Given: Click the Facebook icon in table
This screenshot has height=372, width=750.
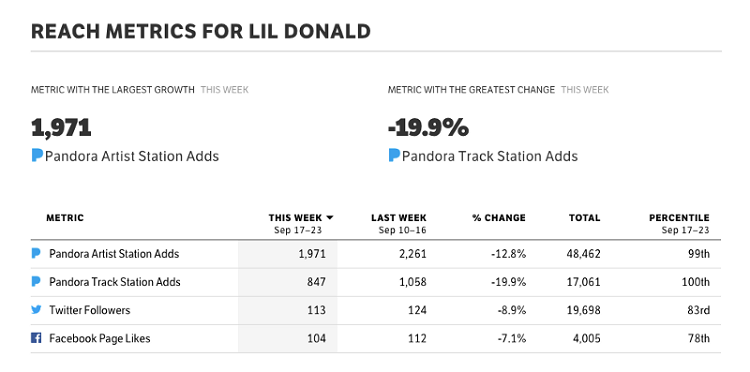Looking at the screenshot, I should [x=36, y=338].
